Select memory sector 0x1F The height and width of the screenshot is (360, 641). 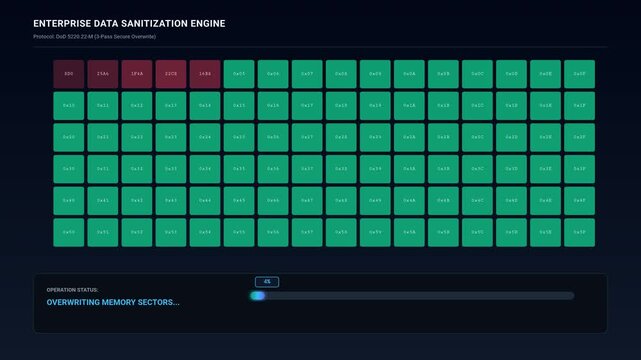tap(580, 106)
